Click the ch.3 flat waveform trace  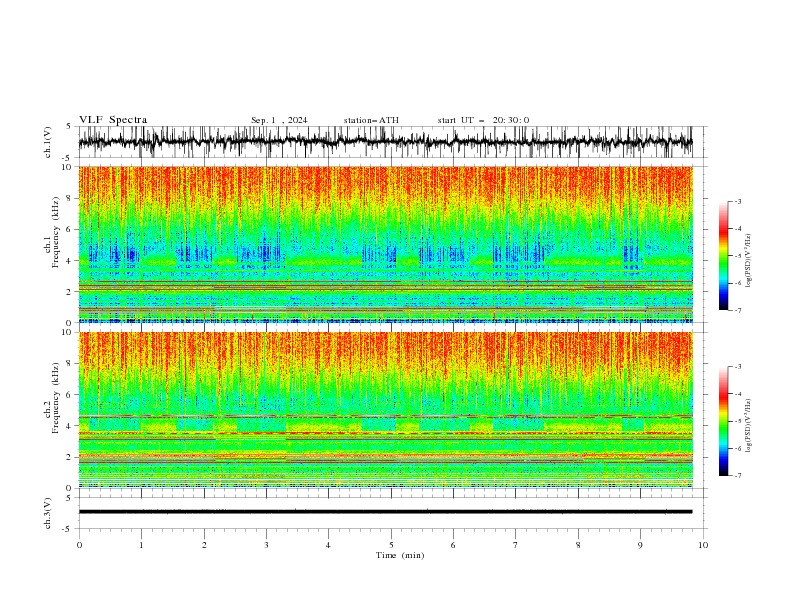coord(385,512)
